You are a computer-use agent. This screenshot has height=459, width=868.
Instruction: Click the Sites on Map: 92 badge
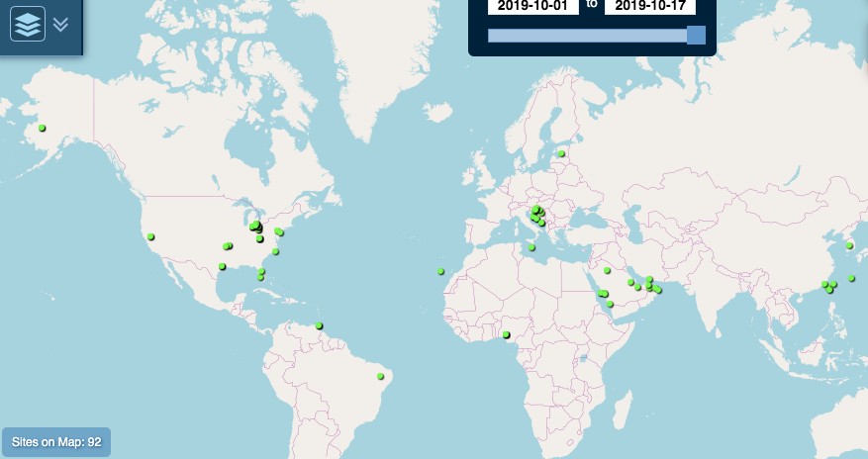click(x=56, y=441)
